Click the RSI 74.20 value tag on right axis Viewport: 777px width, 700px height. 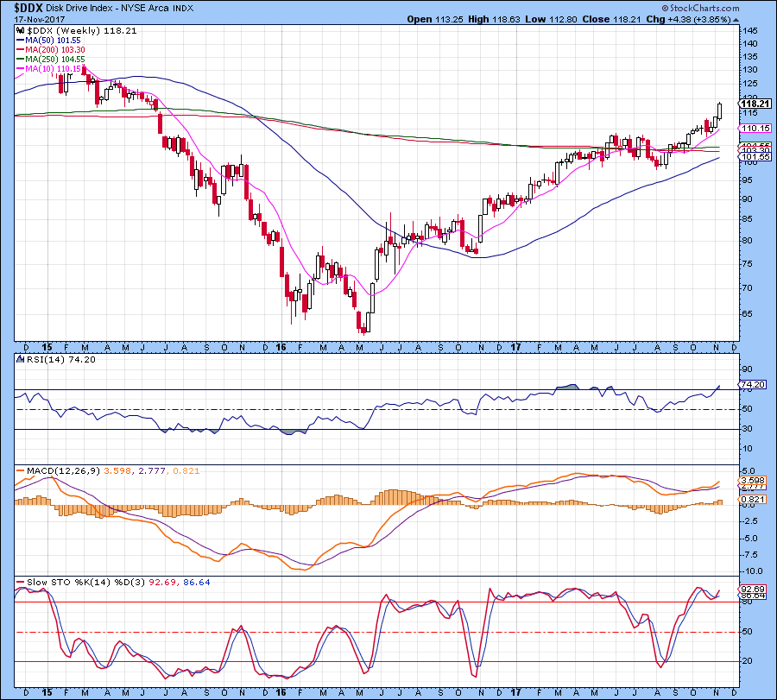pos(753,384)
